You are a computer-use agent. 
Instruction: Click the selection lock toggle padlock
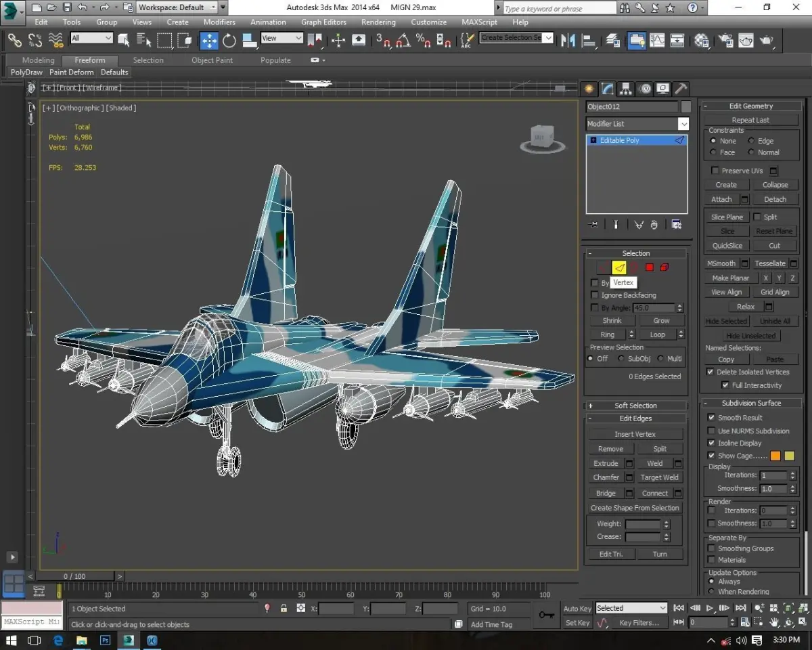coord(284,608)
